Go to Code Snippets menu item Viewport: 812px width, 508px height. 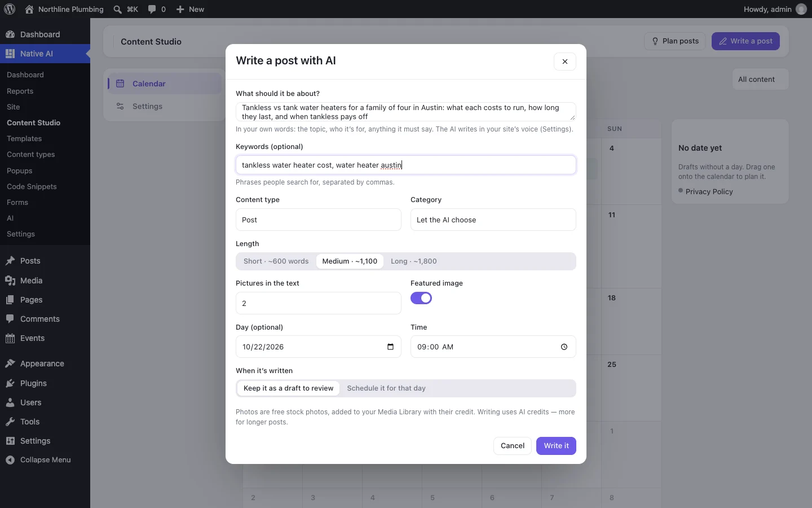coord(32,186)
